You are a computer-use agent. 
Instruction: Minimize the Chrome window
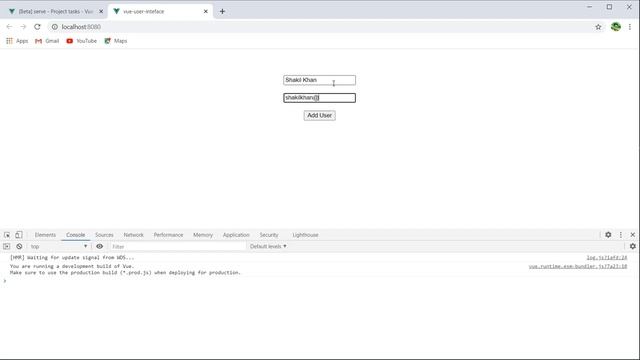pos(589,7)
